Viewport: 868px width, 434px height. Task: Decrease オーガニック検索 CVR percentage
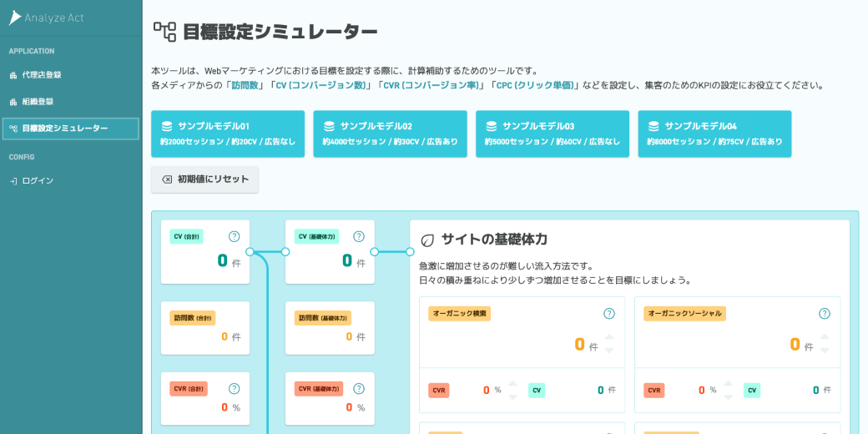pos(512,396)
